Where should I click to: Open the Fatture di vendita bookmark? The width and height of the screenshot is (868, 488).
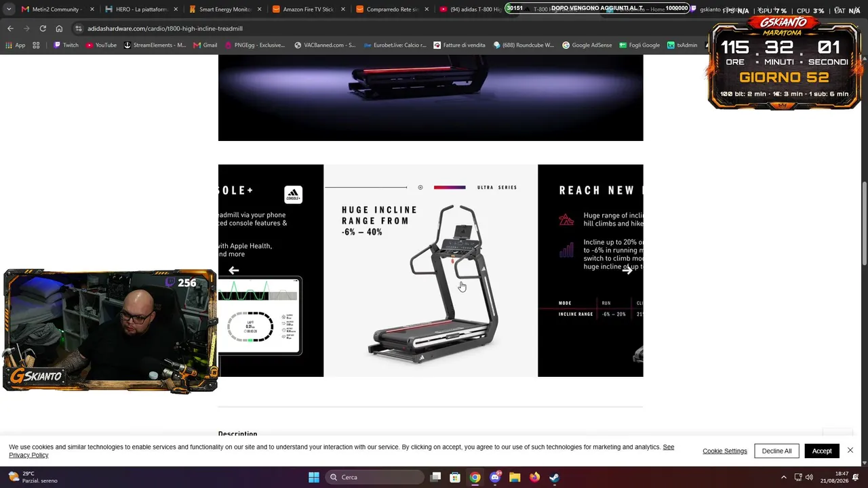click(460, 45)
